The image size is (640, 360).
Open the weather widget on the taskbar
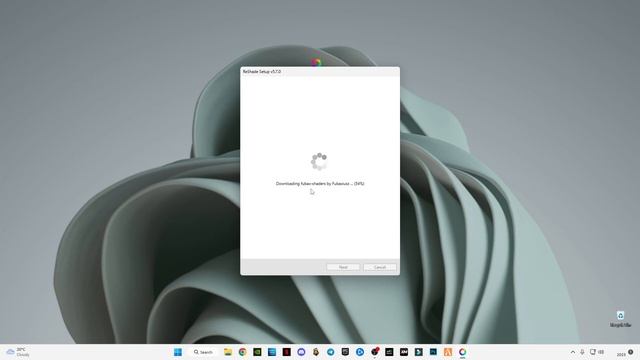click(x=18, y=352)
